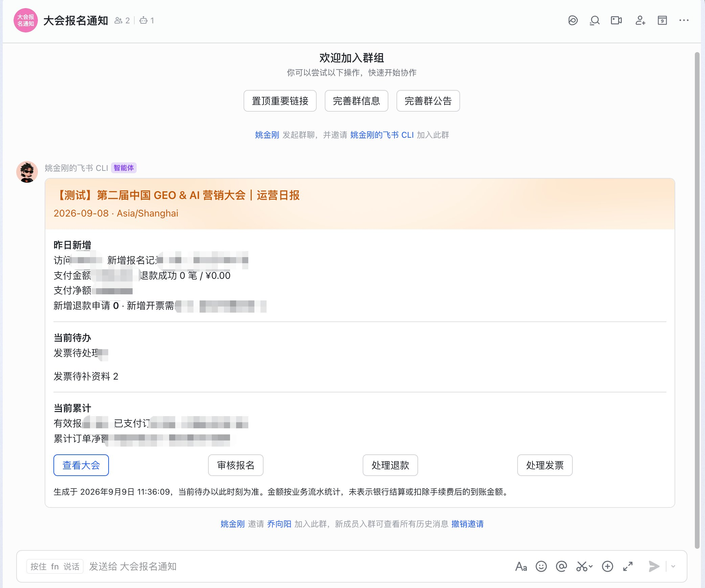Open the more options ellipsis menu

click(684, 21)
